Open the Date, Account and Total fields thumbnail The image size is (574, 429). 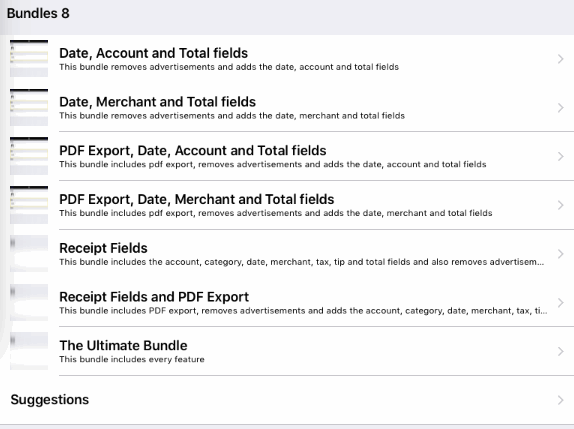click(x=29, y=59)
